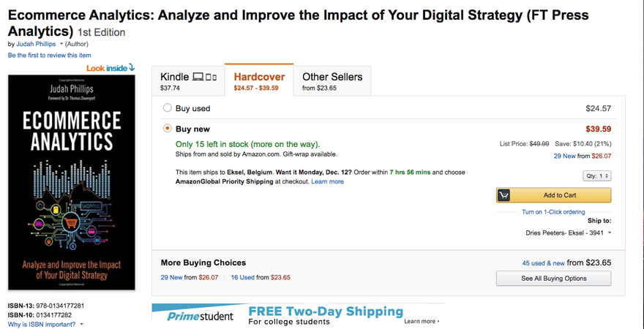Select the Buy new radio button

tap(168, 129)
